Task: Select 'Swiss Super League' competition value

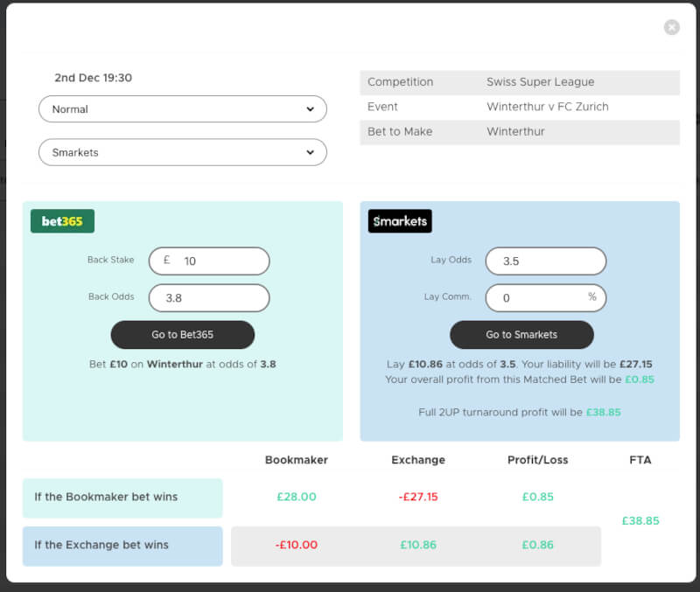Action: (x=540, y=82)
